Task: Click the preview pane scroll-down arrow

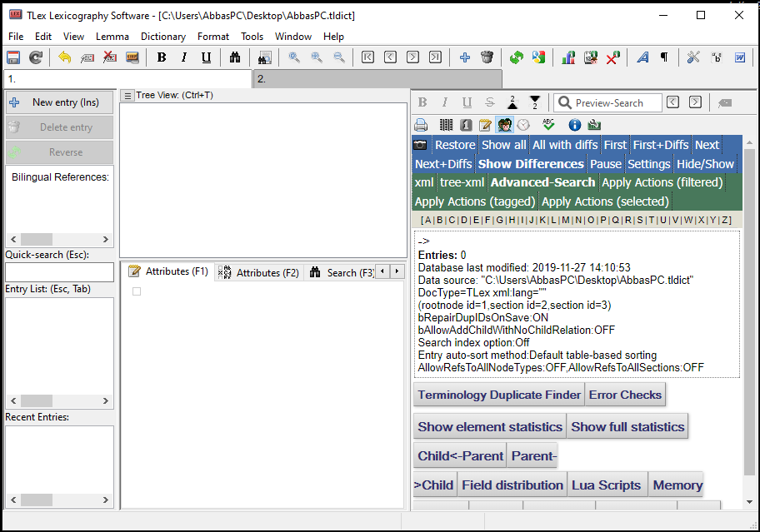Action: pyautogui.click(x=749, y=502)
